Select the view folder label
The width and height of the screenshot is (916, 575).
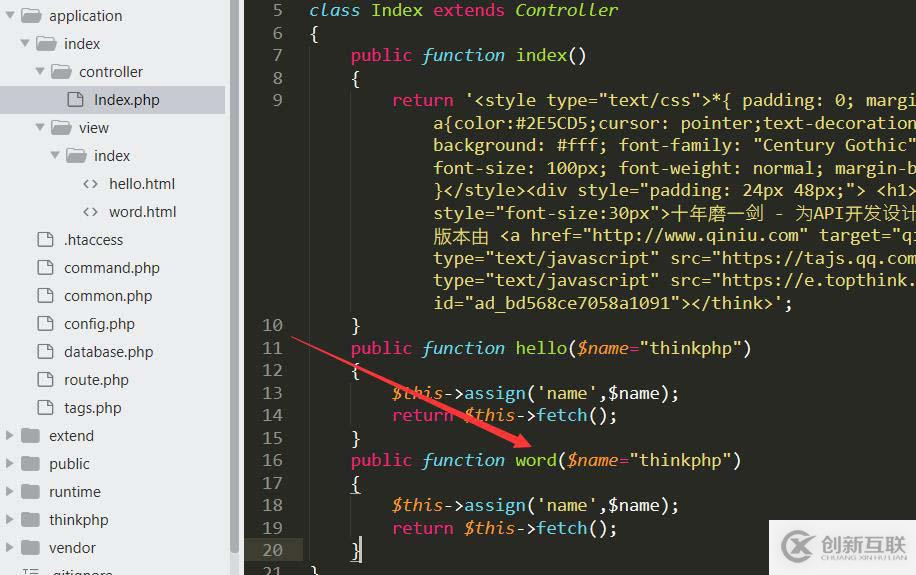tap(94, 127)
